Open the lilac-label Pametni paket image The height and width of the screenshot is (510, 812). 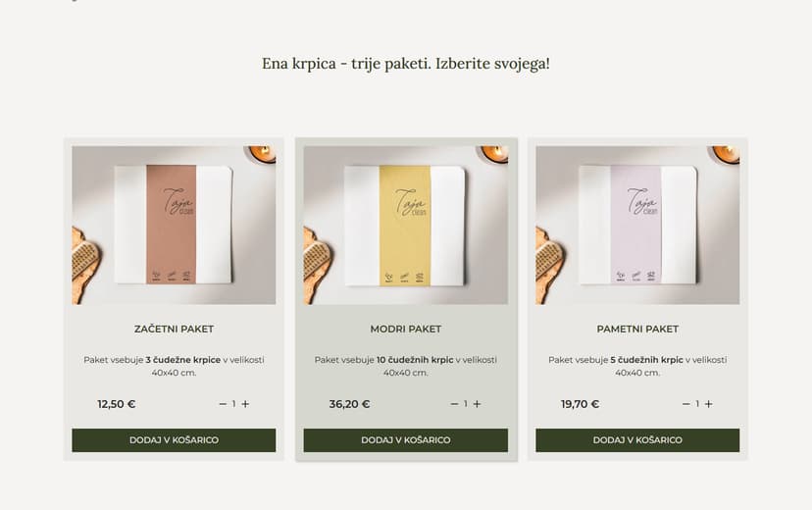point(637,225)
